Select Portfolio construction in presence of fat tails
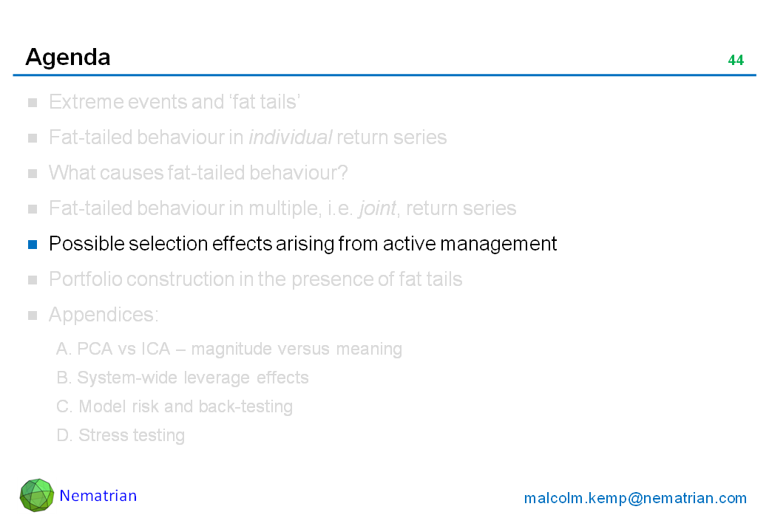The height and width of the screenshot is (532, 769). [255, 279]
